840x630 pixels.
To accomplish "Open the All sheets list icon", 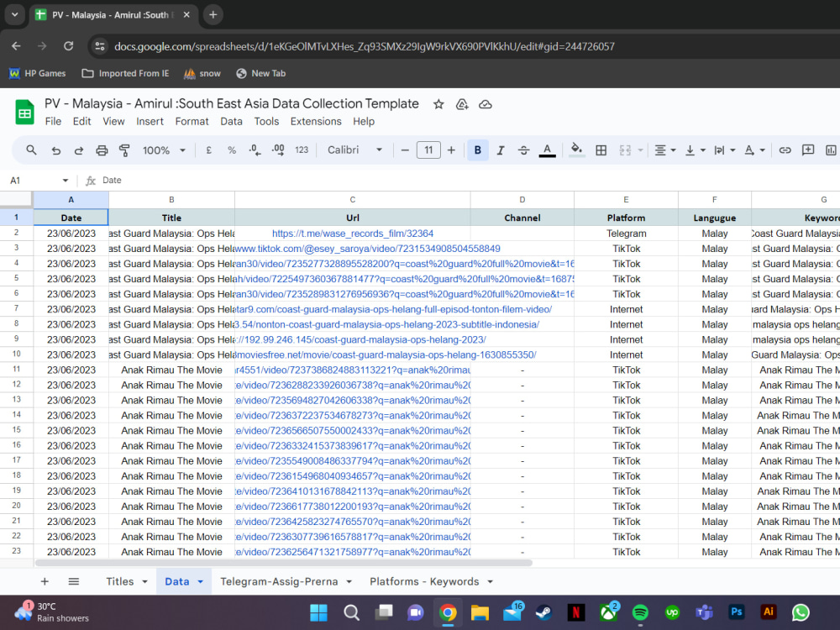I will pos(74,582).
